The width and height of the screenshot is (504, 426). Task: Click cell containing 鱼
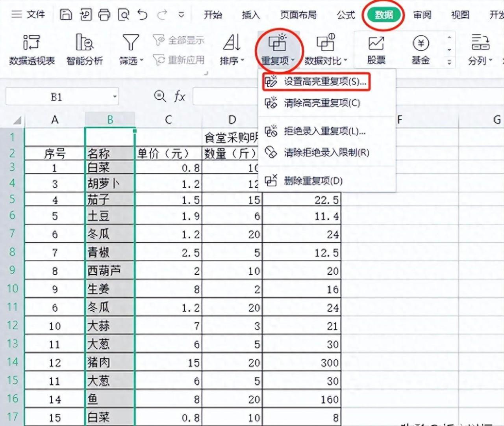click(x=110, y=399)
